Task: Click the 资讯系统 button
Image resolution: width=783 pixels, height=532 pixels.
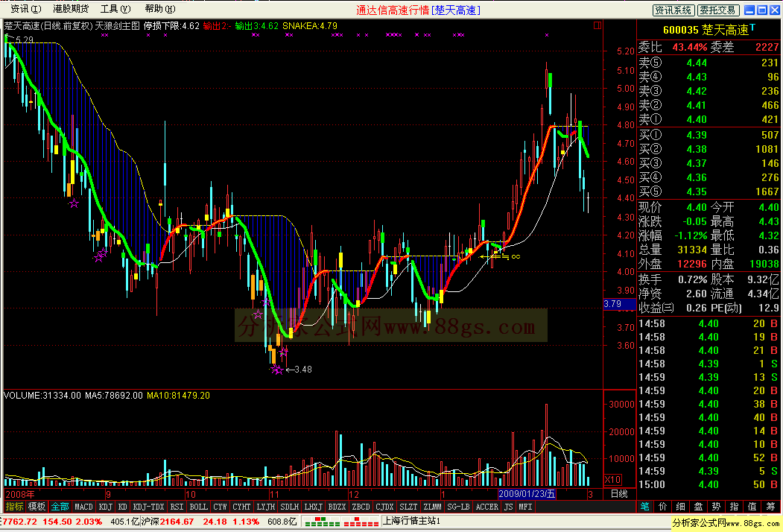Action: coord(673,10)
